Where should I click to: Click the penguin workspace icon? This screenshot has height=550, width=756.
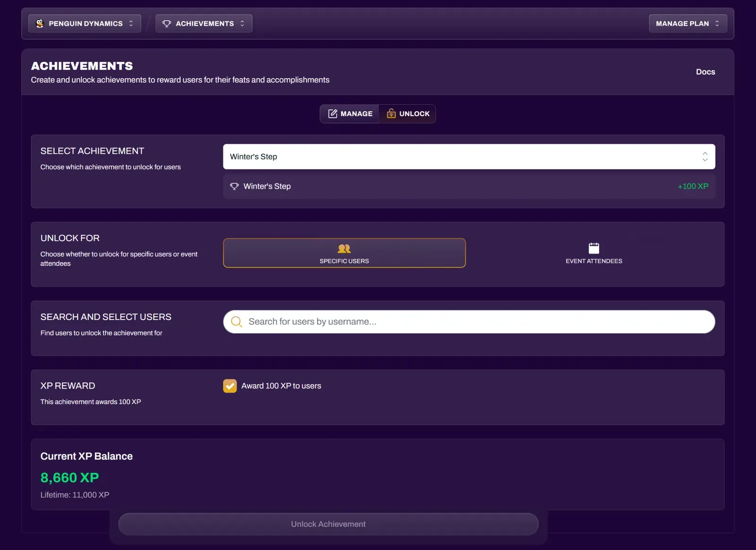40,23
